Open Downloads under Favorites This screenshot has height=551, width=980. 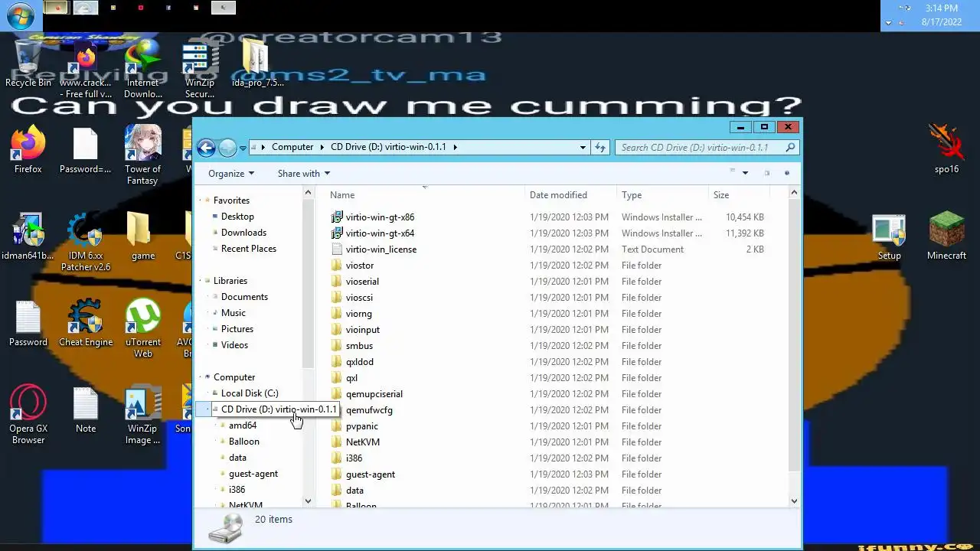coord(243,233)
